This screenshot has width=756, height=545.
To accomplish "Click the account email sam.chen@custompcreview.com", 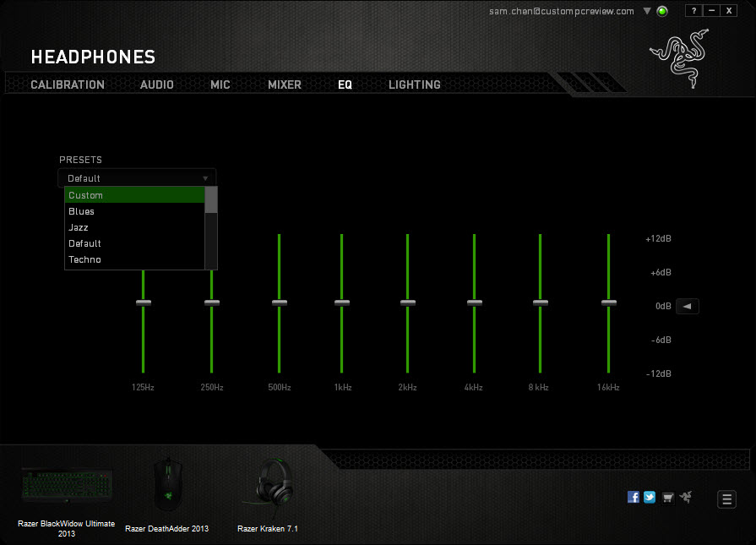I will coord(562,11).
